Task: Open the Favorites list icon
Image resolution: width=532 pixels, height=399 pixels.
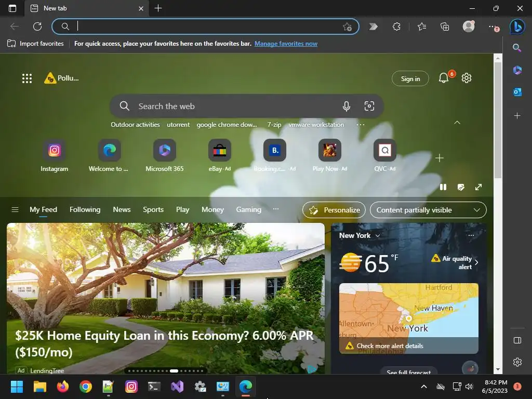Action: (x=422, y=26)
